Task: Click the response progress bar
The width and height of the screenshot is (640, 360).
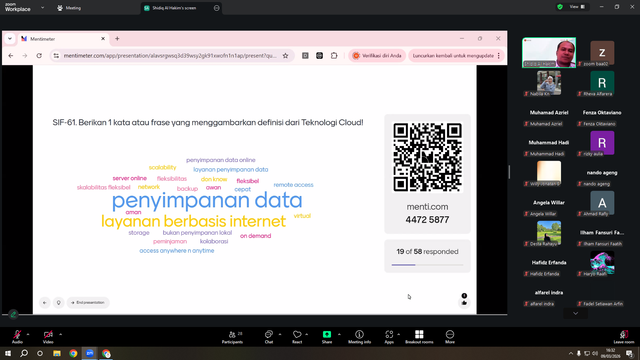Action: [427, 265]
